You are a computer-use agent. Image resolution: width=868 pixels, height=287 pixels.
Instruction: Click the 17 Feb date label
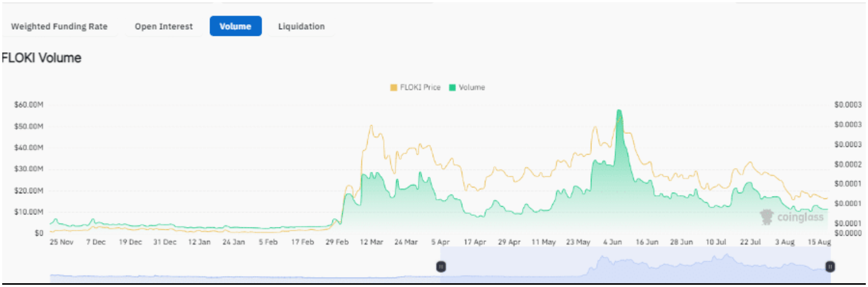tap(303, 242)
